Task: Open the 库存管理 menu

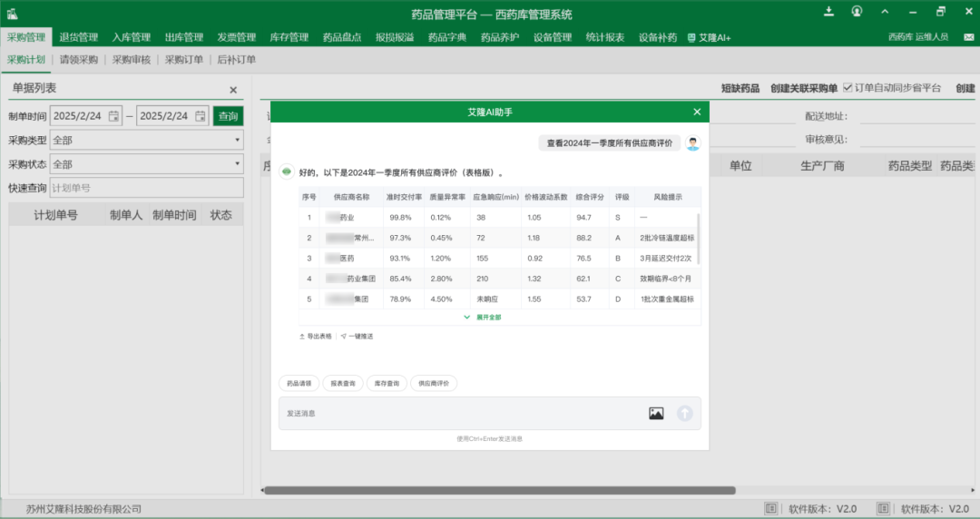Action: coord(289,37)
